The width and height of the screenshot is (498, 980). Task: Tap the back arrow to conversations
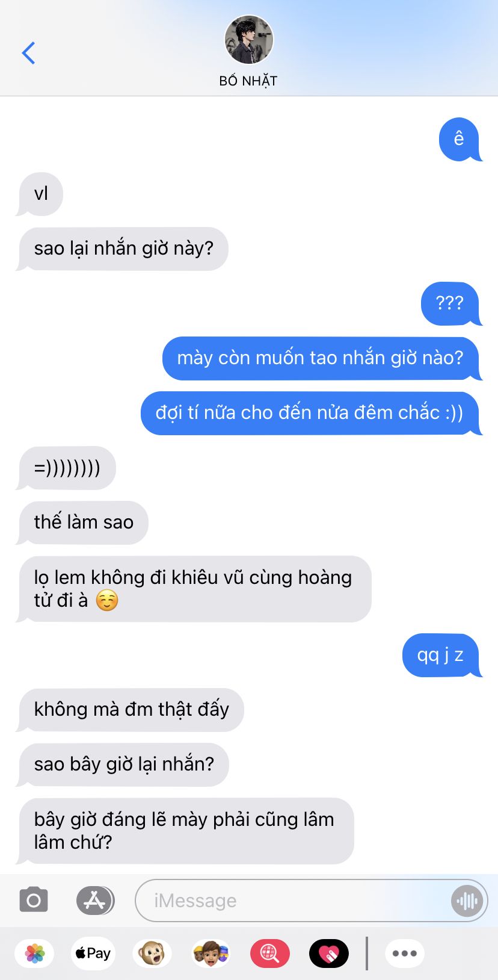(x=28, y=53)
